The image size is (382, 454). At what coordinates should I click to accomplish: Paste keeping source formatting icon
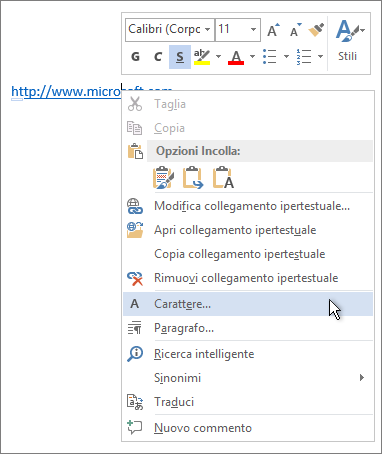(x=163, y=178)
